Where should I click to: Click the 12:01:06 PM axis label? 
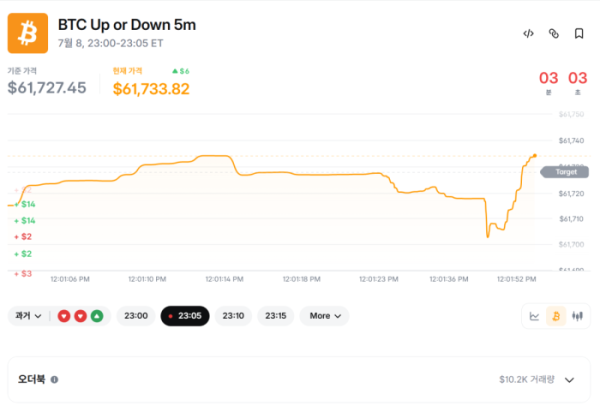pyautogui.click(x=70, y=279)
